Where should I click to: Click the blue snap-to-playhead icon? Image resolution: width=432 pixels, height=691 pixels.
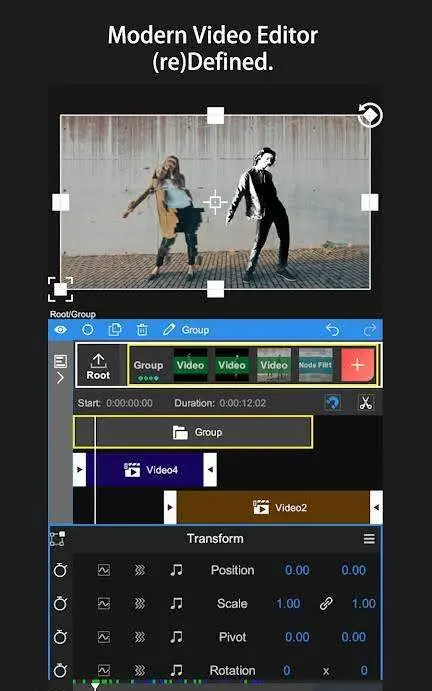332,403
